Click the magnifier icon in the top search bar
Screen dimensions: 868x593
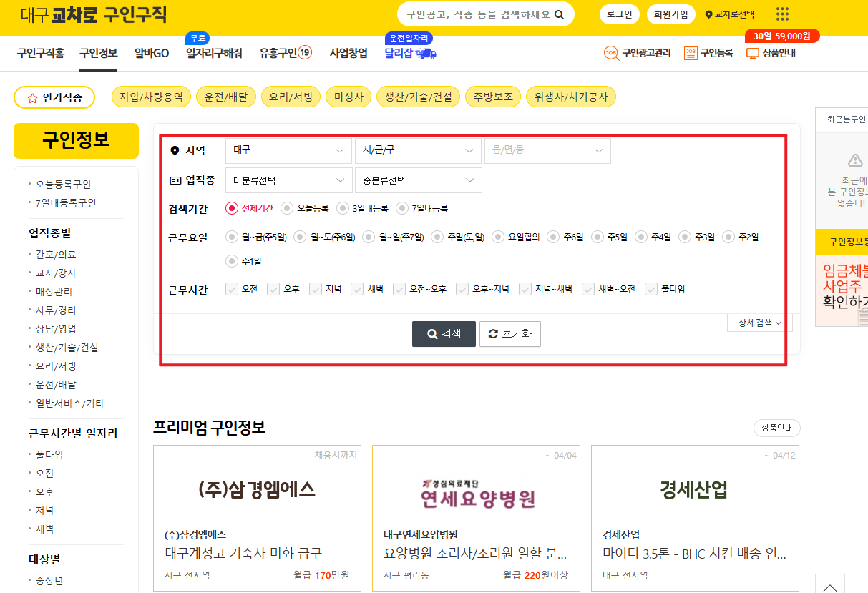tap(560, 14)
